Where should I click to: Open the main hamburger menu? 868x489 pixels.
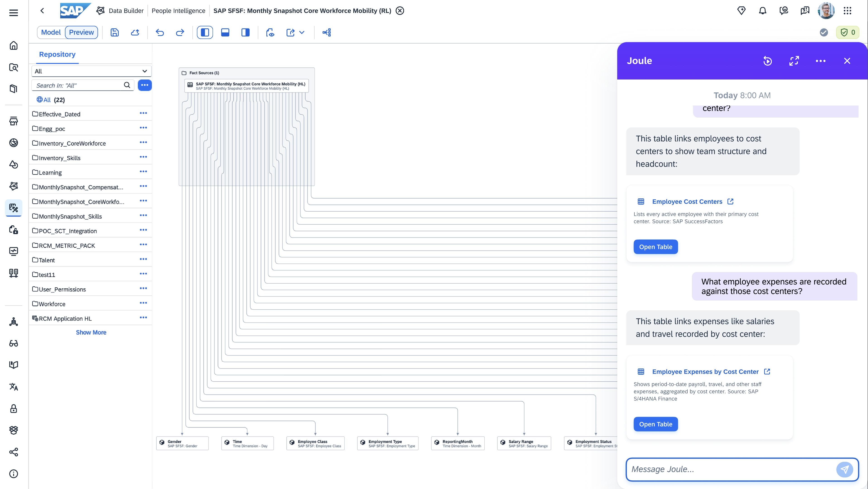[14, 13]
